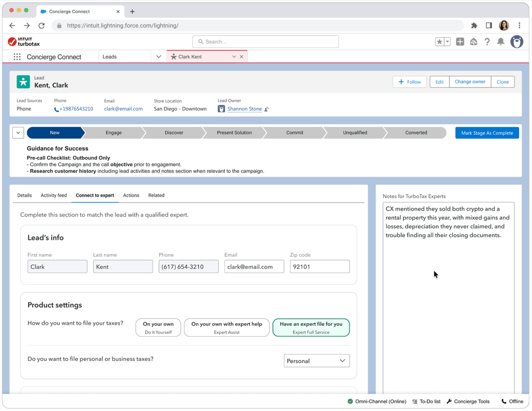The image size is (532, 411).
Task: Open the Personal or business taxes dropdown
Action: click(317, 361)
